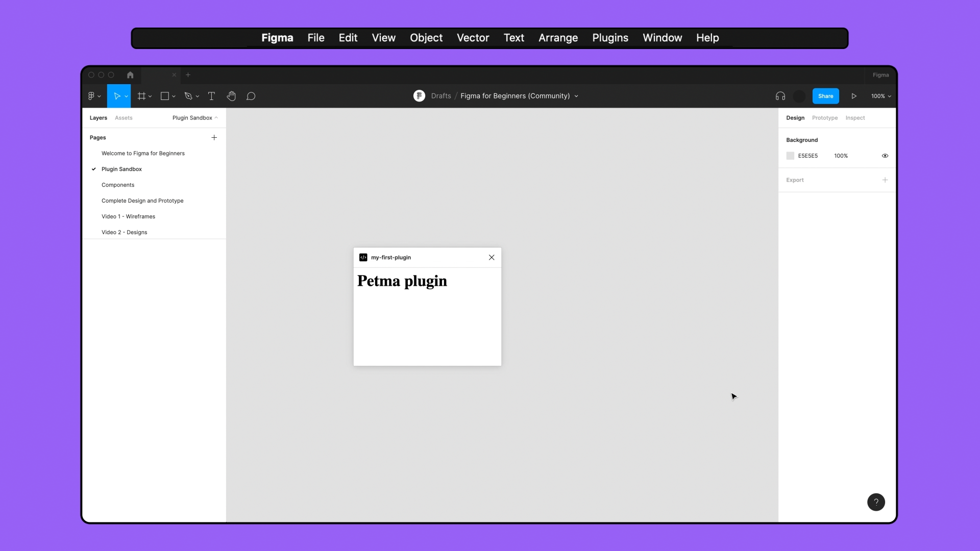Image resolution: width=980 pixels, height=551 pixels.
Task: Select the Move tool
Action: (117, 96)
